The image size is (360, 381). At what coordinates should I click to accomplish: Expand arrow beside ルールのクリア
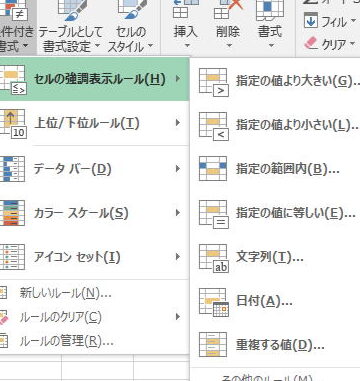[x=178, y=317]
